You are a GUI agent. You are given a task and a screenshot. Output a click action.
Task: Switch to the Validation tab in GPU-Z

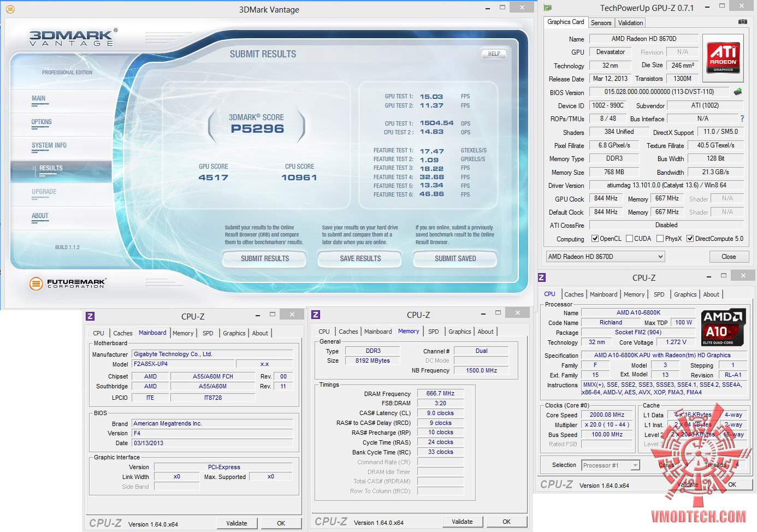coord(630,23)
